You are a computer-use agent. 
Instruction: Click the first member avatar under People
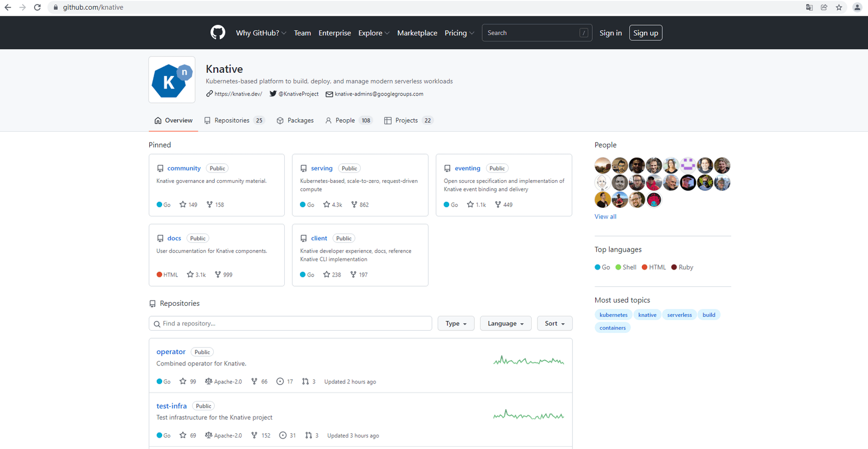point(603,165)
